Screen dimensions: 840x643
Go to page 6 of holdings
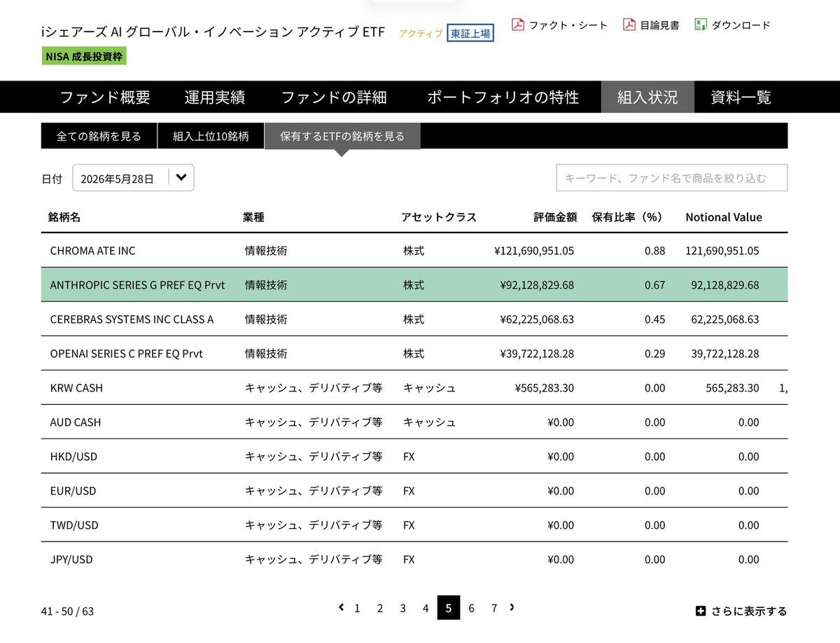click(471, 608)
